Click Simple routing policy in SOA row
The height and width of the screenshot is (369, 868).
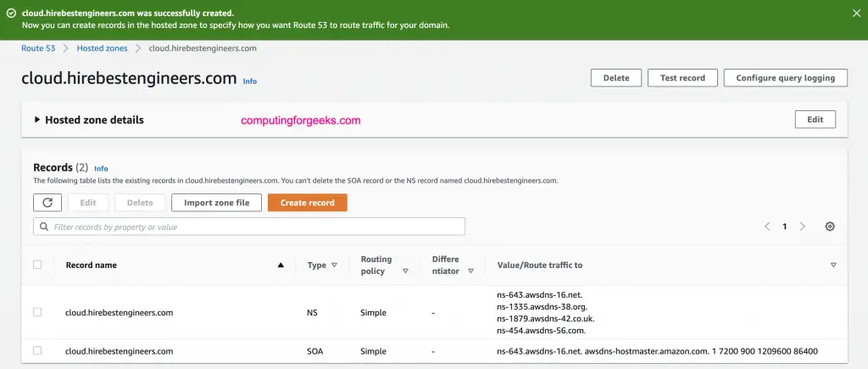coord(373,351)
